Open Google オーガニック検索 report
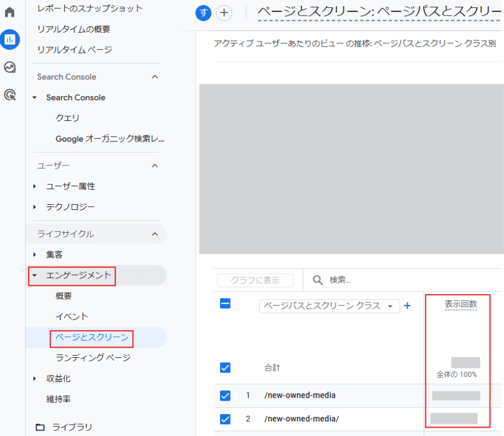504x436 pixels. click(110, 138)
